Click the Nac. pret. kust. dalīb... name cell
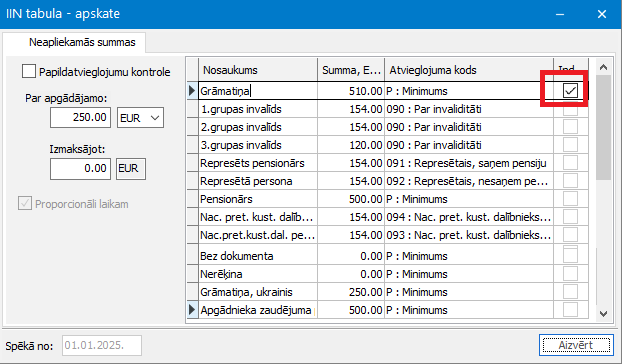Viewport: 623px width, 364px height. coord(258,217)
